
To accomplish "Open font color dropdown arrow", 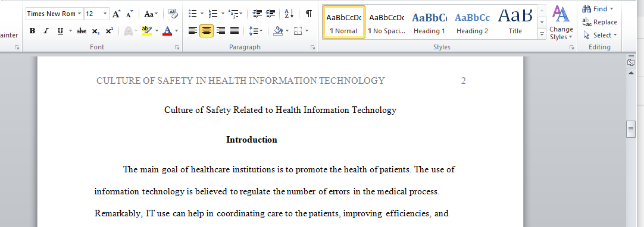I will pos(177,31).
